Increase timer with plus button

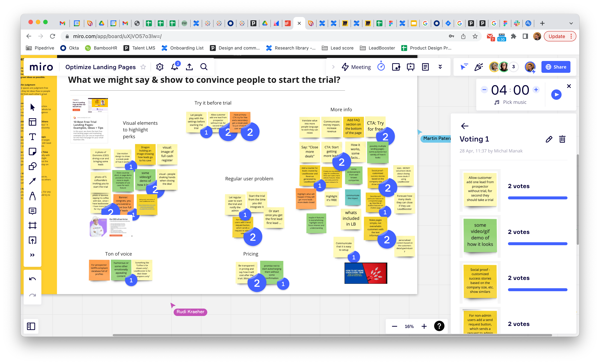tap(536, 90)
